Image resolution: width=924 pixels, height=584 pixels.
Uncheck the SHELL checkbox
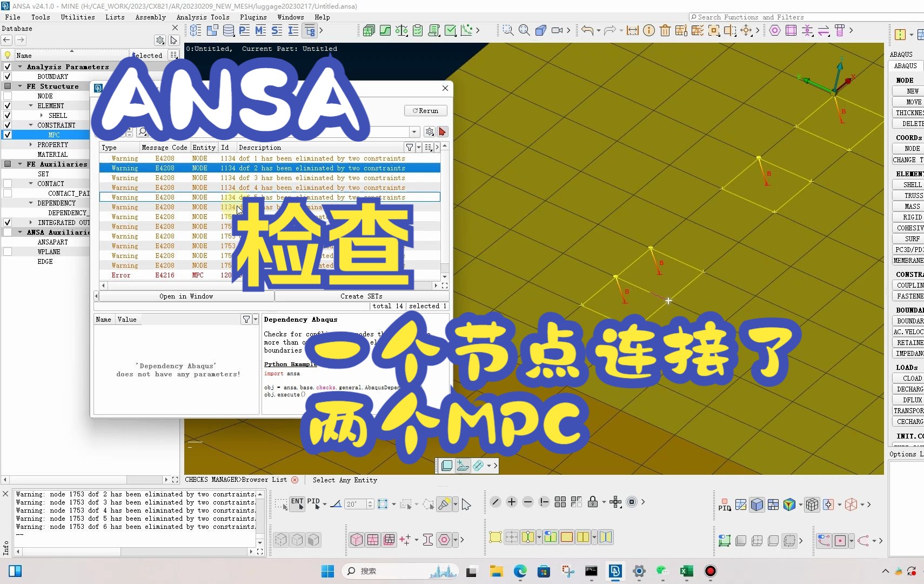[8, 116]
